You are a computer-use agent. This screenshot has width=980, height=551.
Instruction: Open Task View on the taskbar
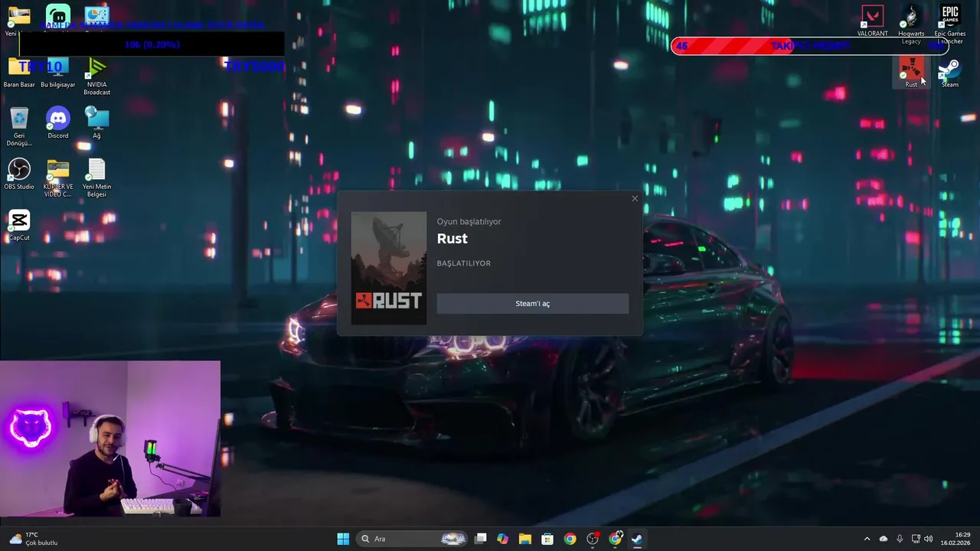point(481,539)
